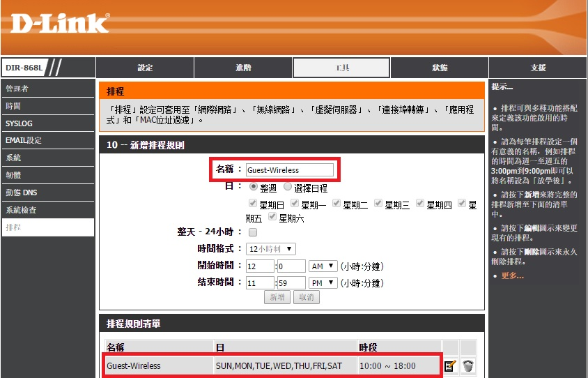Open the 狀態 tab
This screenshot has height=378, width=588.
[440, 68]
